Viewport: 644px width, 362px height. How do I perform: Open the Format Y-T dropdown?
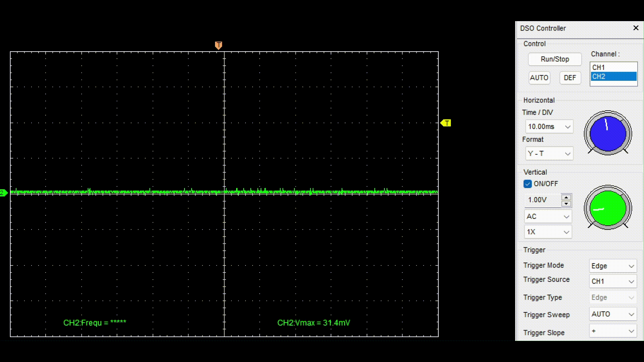pyautogui.click(x=549, y=154)
